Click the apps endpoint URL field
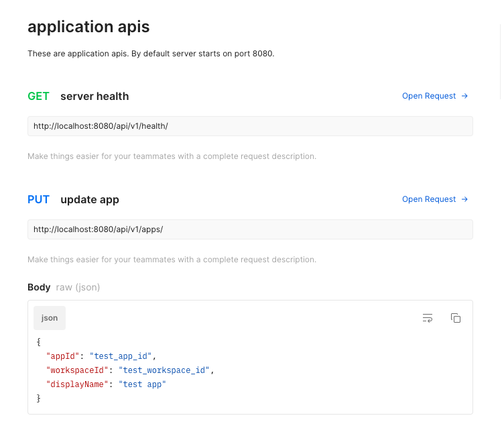This screenshot has height=430, width=504. pos(250,229)
